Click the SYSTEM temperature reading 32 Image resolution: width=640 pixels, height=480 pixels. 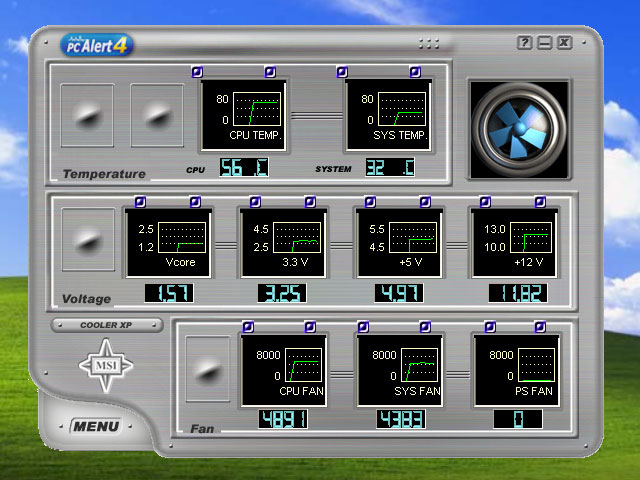click(390, 167)
